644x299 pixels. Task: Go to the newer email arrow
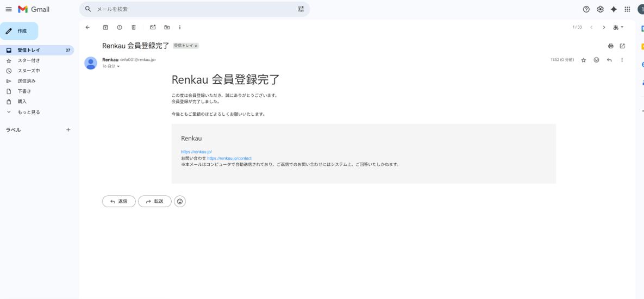pos(591,27)
